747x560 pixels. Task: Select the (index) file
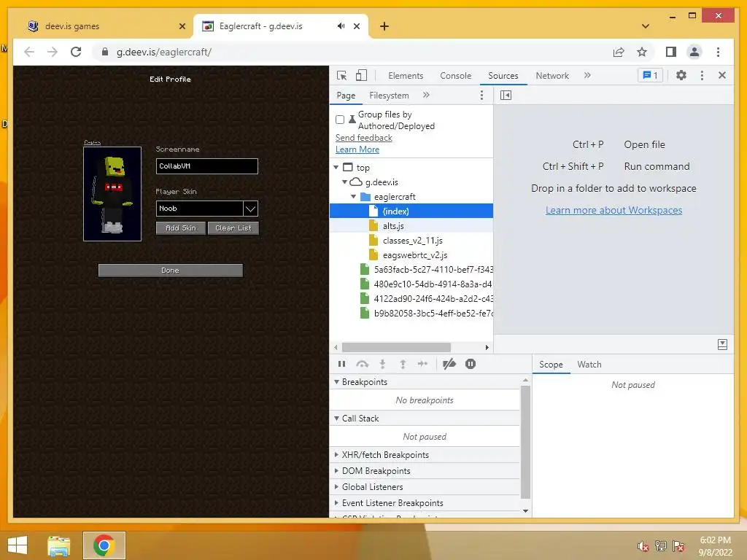point(411,211)
